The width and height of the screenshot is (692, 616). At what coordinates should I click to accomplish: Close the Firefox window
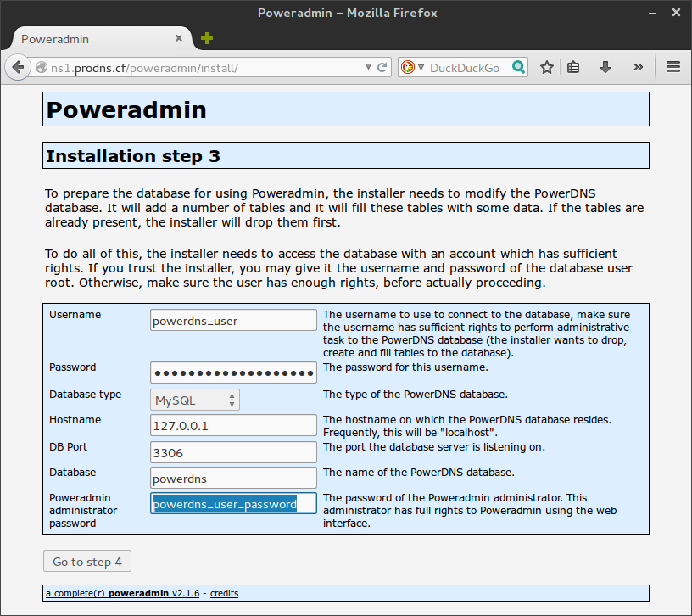click(x=676, y=13)
